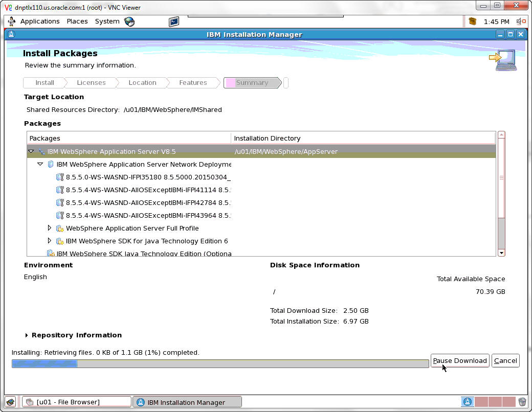Click the installation progress bar

click(x=220, y=364)
